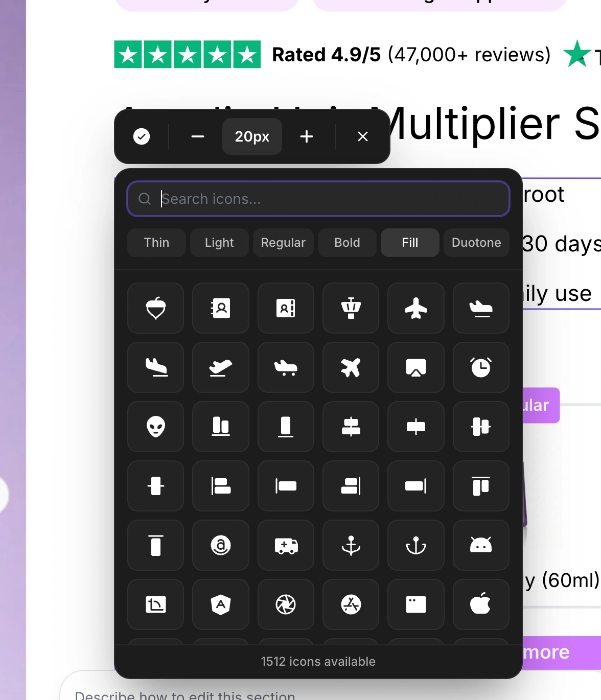
Task: Confirm selection with the checkmark button
Action: [x=142, y=136]
